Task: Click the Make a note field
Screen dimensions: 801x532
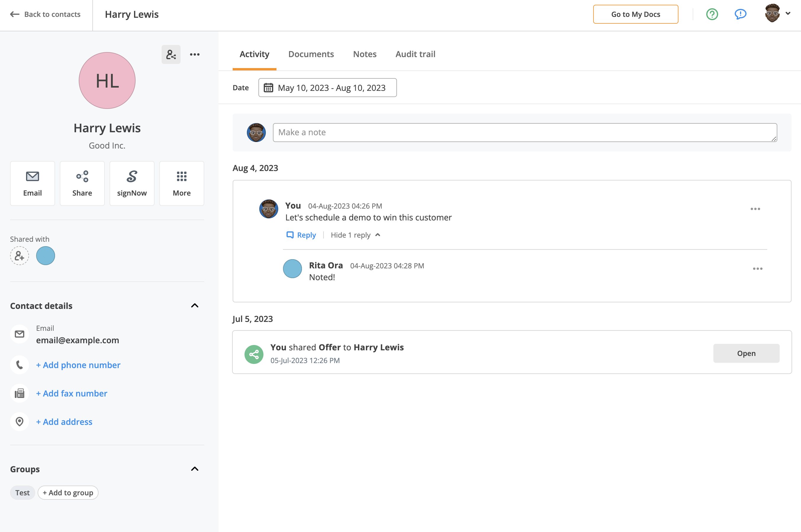Action: pyautogui.click(x=525, y=132)
